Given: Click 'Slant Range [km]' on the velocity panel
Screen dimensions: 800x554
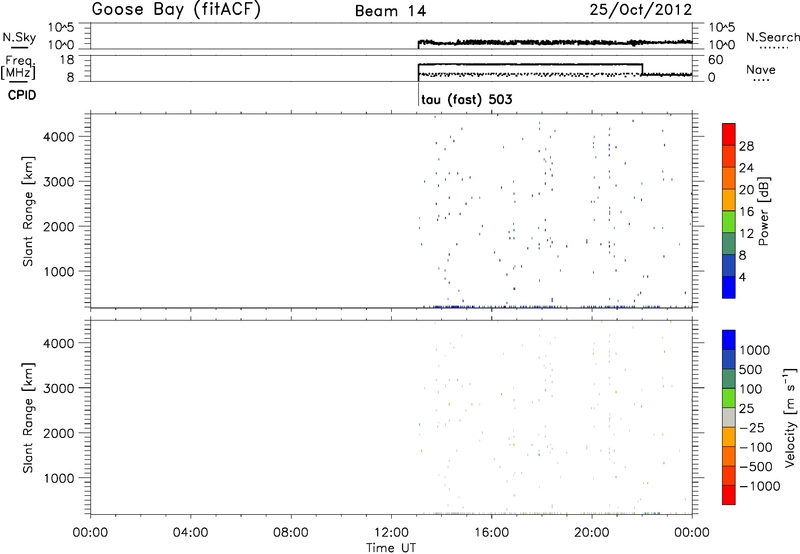Looking at the screenshot, I should tap(28, 418).
